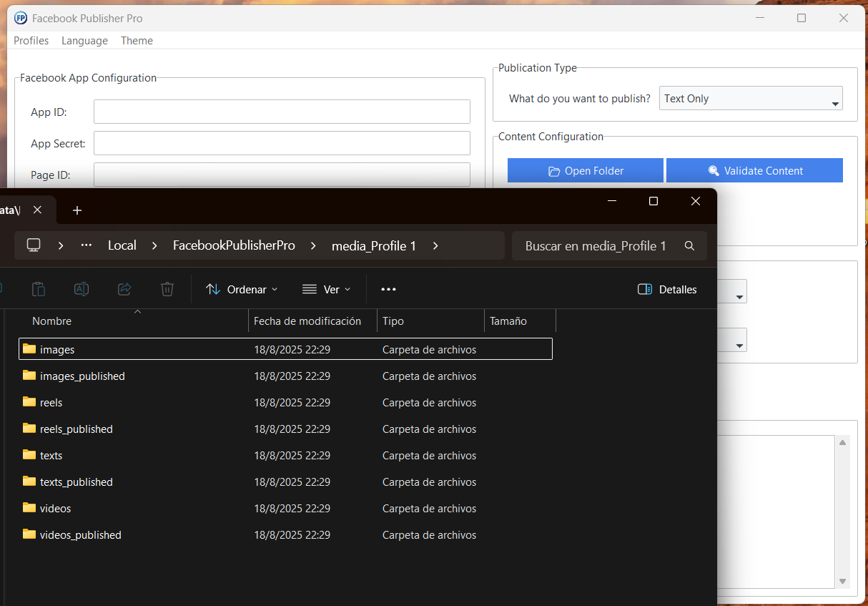Click the 'Carpeta de archivos' cell of videos_published row

(x=429, y=535)
